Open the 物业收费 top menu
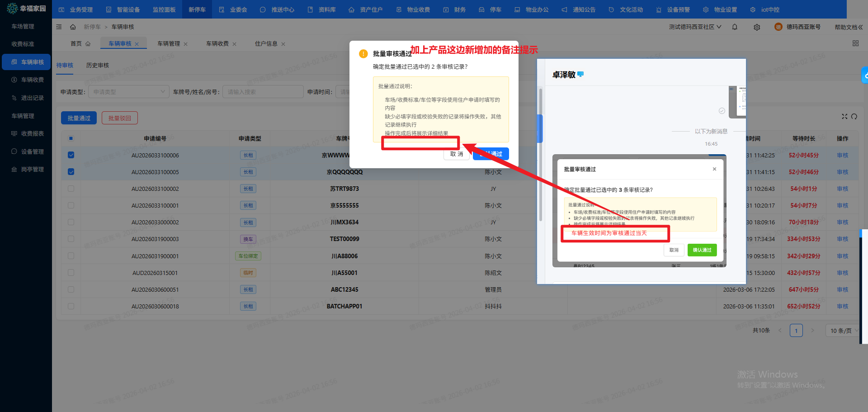 (x=413, y=9)
